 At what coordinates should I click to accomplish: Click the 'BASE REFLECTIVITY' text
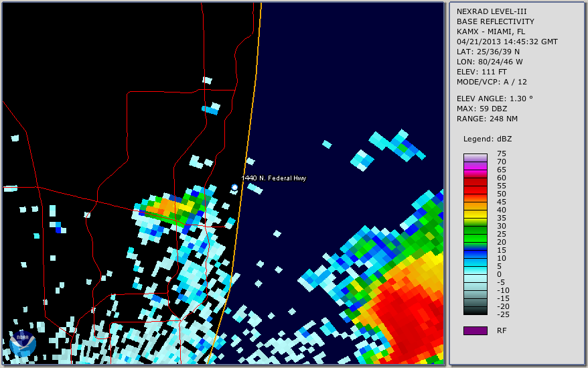495,21
